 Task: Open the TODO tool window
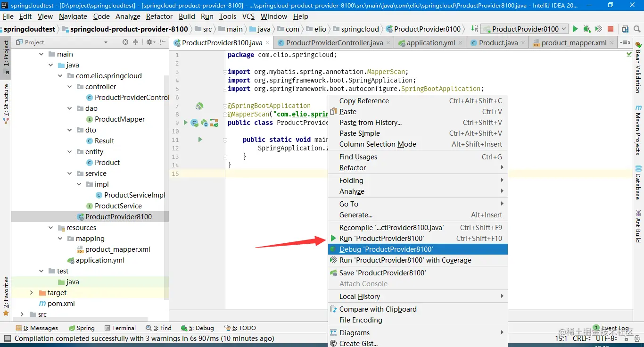240,328
